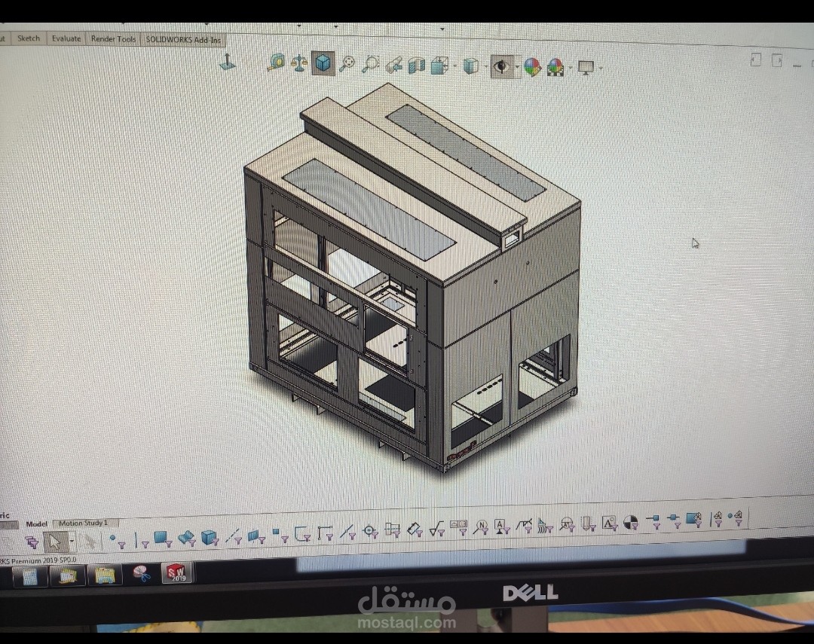Select the Model tab
Screen dimensions: 814x644
[36, 523]
